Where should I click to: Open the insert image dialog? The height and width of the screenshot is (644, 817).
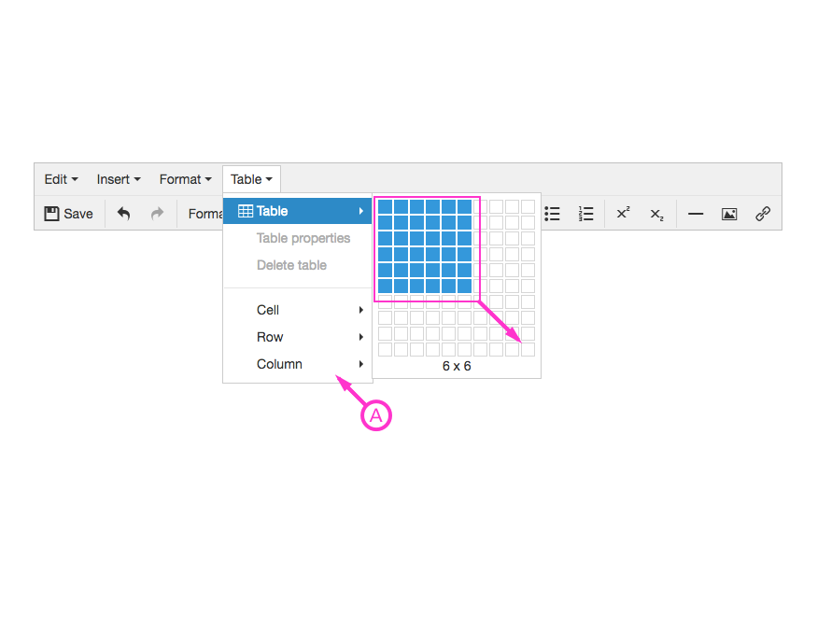pyautogui.click(x=729, y=214)
